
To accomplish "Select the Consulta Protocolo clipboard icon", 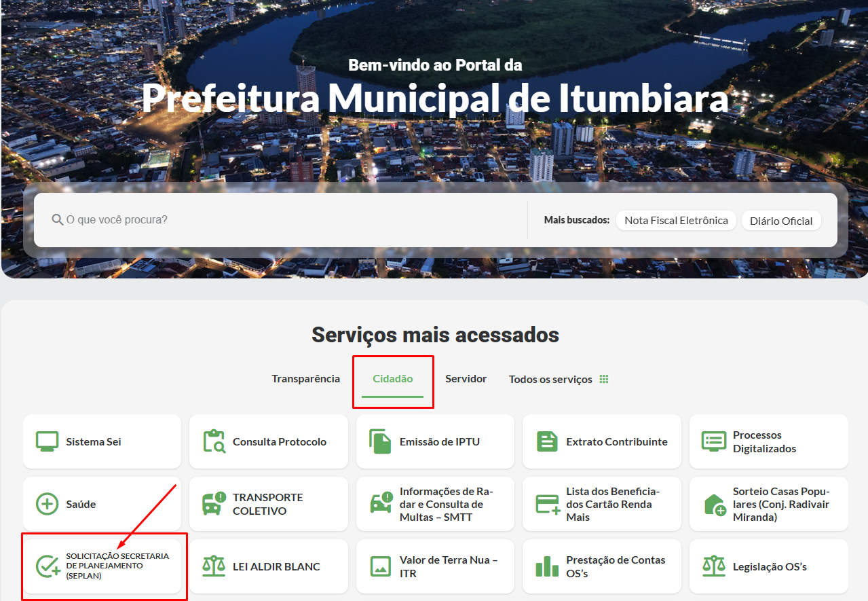I will pos(214,441).
